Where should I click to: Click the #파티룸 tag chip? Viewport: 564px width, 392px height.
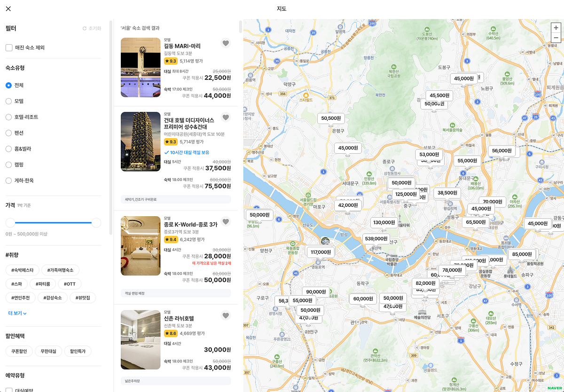coord(43,284)
